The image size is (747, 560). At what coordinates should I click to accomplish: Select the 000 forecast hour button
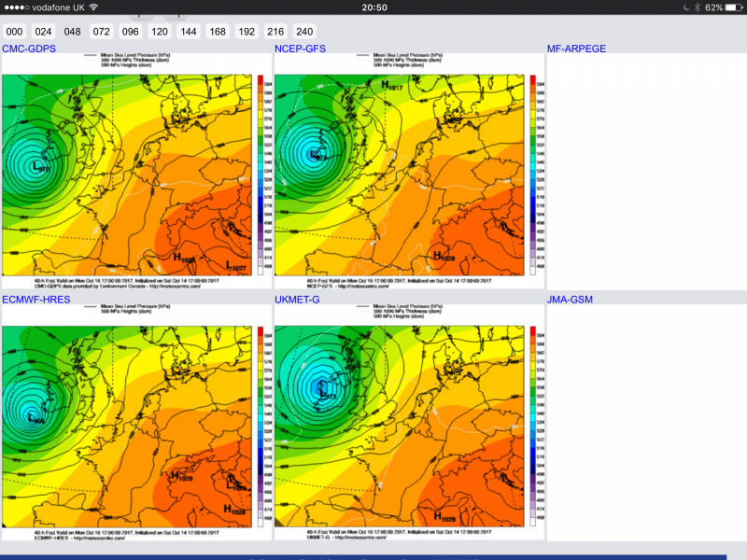[14, 32]
